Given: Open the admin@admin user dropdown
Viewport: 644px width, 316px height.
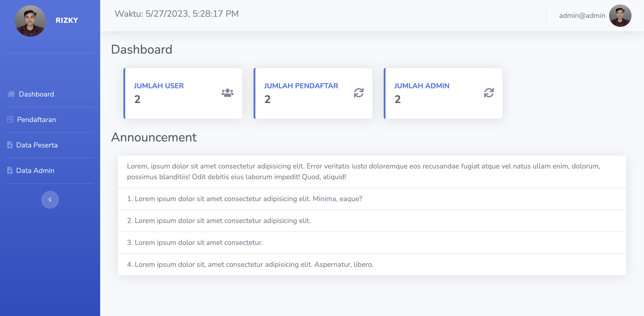Looking at the screenshot, I should click(x=582, y=15).
